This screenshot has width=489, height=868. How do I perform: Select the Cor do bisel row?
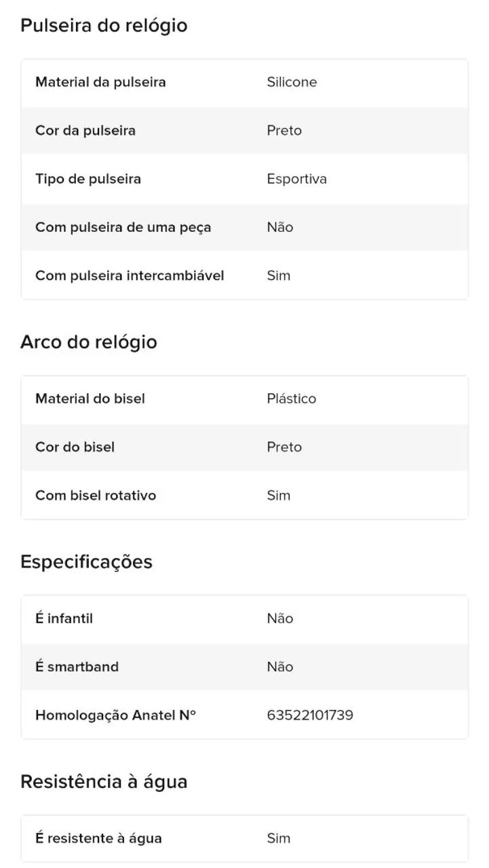tap(245, 448)
